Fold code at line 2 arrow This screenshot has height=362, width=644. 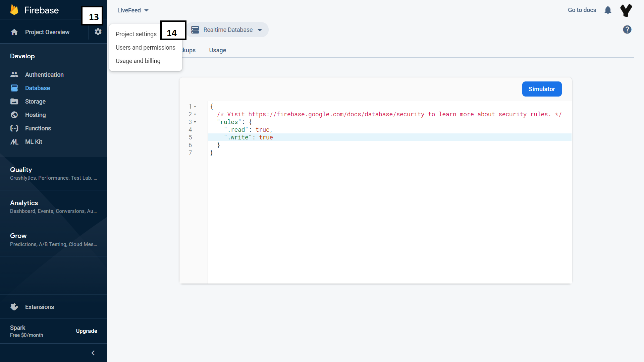click(x=195, y=114)
